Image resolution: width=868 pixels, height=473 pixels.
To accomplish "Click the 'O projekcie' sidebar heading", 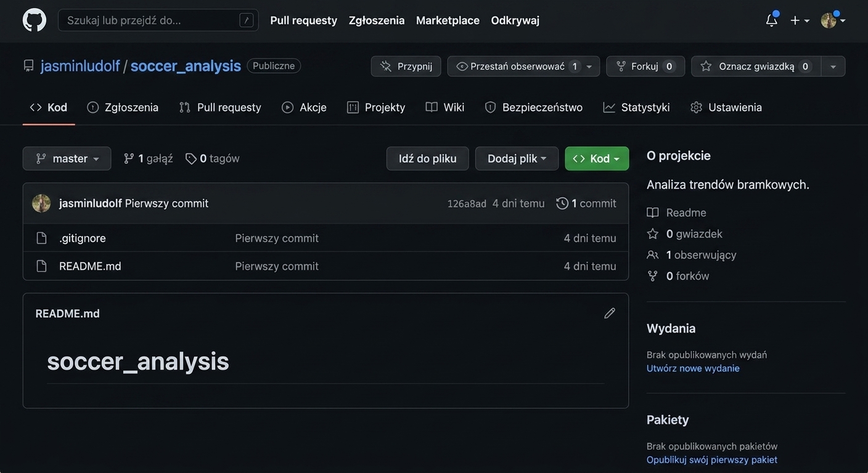I will tap(679, 156).
